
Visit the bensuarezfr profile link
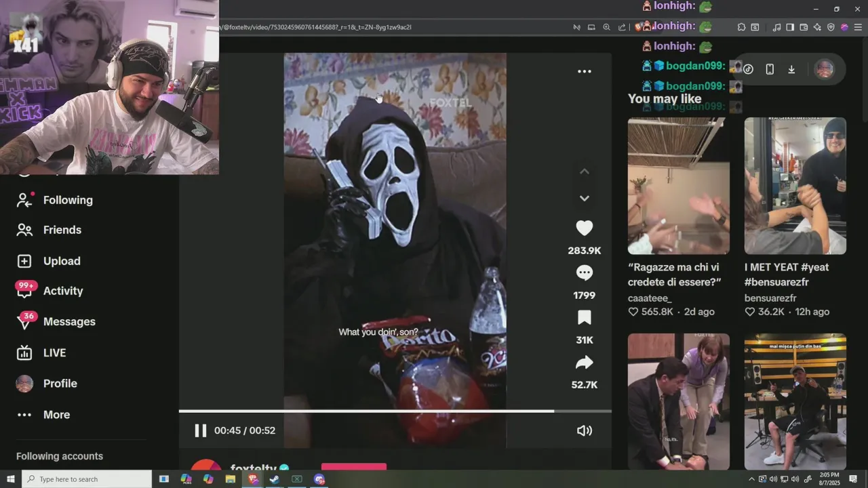(x=770, y=298)
